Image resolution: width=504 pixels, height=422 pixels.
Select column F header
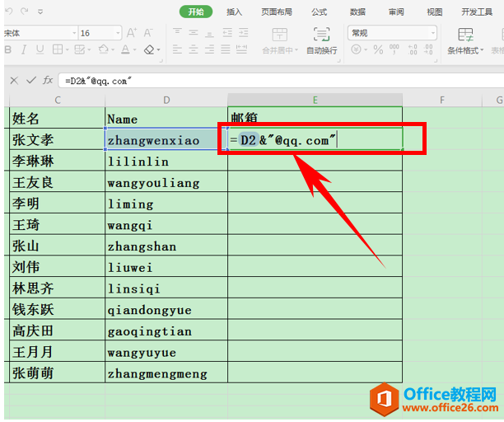click(x=442, y=101)
